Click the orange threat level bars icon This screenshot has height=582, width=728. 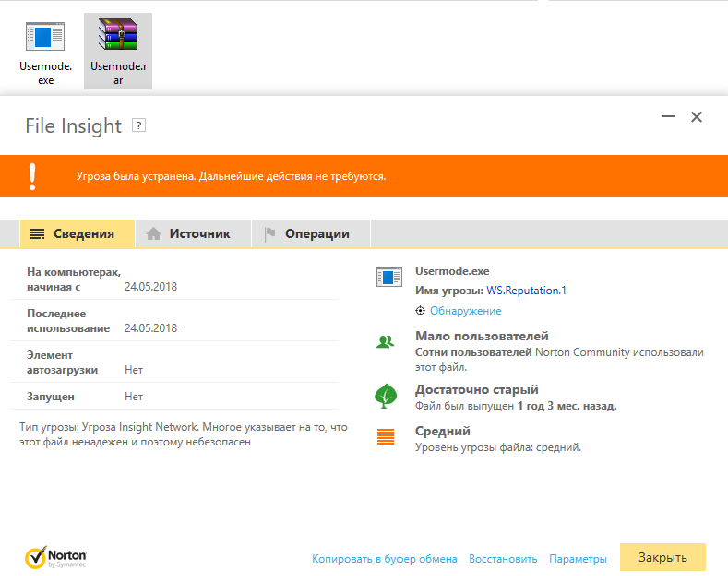click(x=386, y=437)
